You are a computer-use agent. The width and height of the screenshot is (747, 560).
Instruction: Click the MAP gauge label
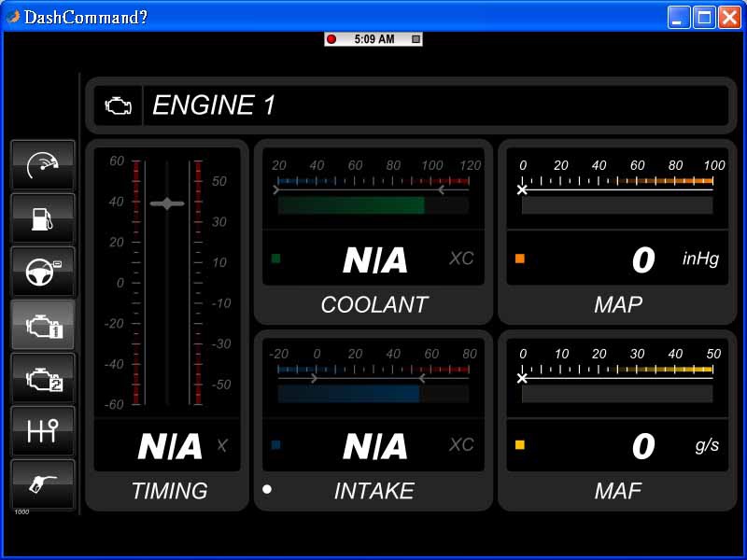pos(617,305)
